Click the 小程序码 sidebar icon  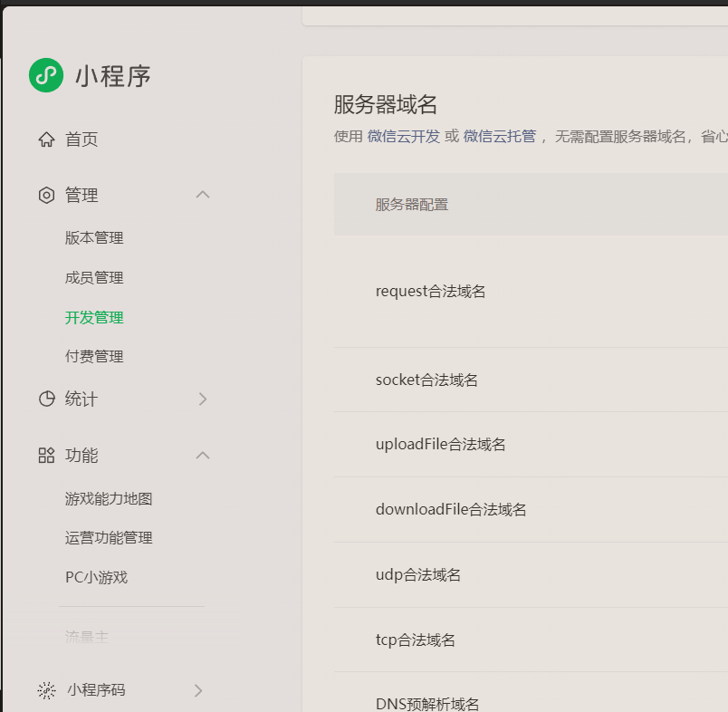point(45,689)
